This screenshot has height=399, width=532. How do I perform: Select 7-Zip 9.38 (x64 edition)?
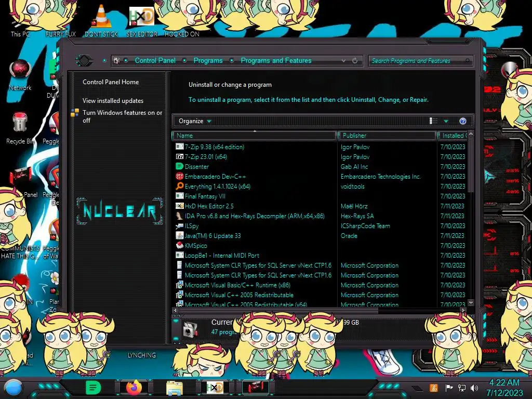click(215, 147)
